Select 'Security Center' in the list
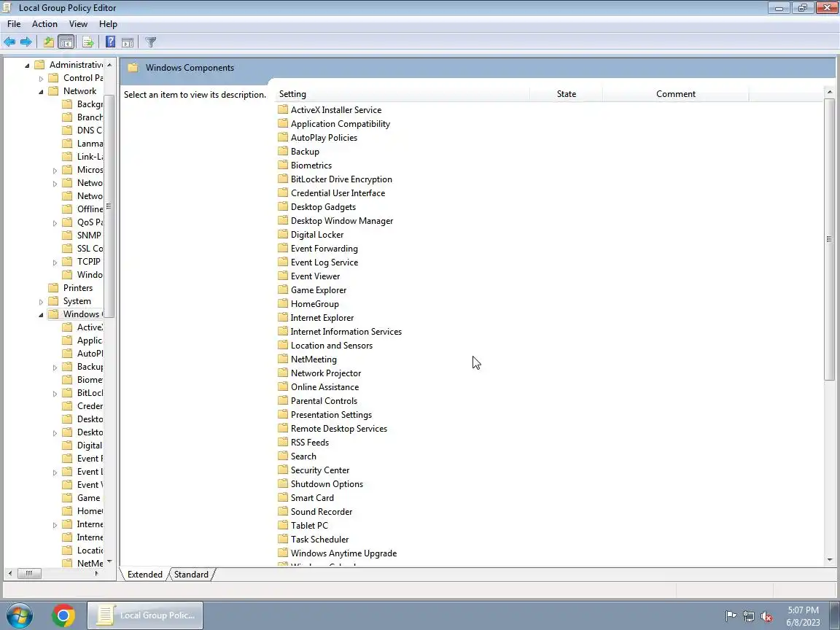 coord(320,470)
